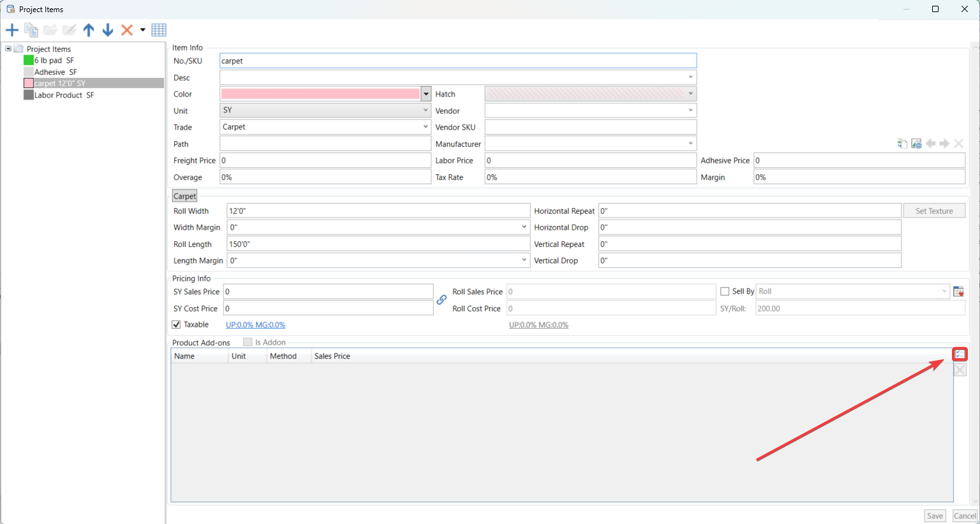This screenshot has height=524, width=980.
Task: Click the greyed new folder icon in toolbar
Action: 50,30
